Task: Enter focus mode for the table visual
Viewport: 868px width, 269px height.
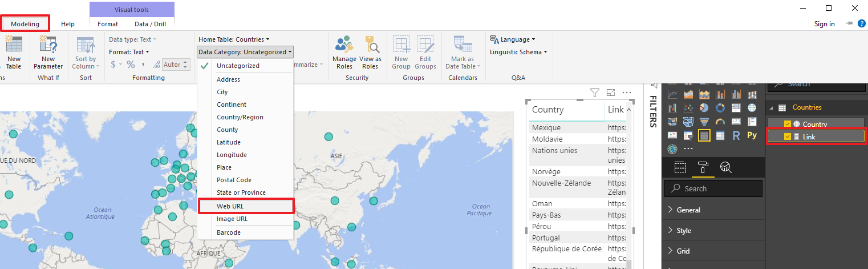Action: [x=611, y=93]
